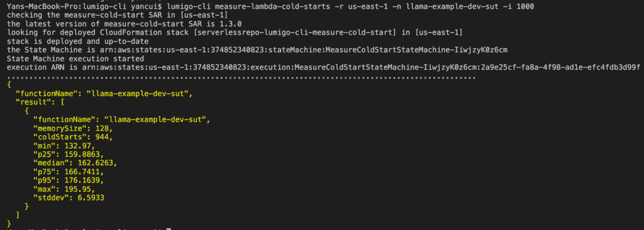The image size is (644, 230).
Task: Click the SAR version 1.3.0 text
Action: coord(231,24)
